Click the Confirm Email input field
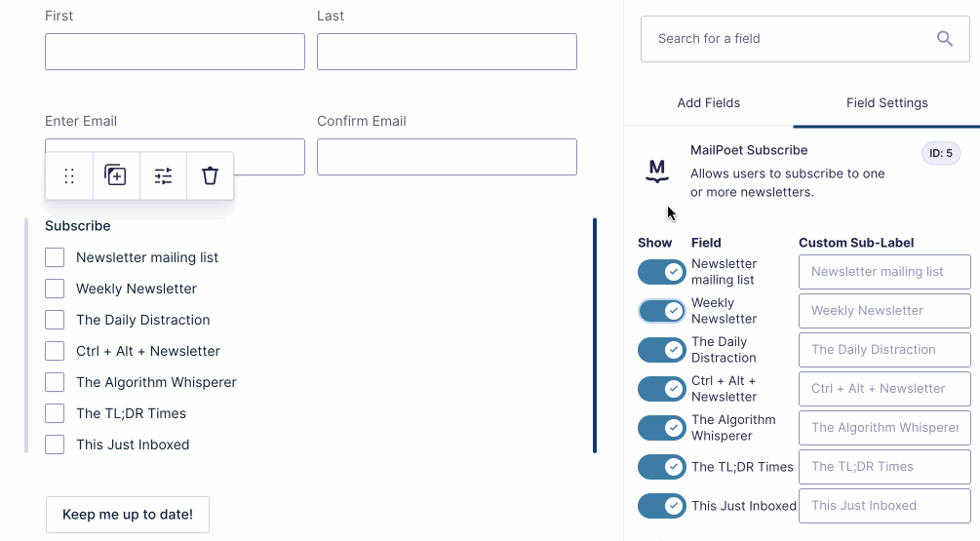Image resolution: width=980 pixels, height=541 pixels. pos(447,157)
